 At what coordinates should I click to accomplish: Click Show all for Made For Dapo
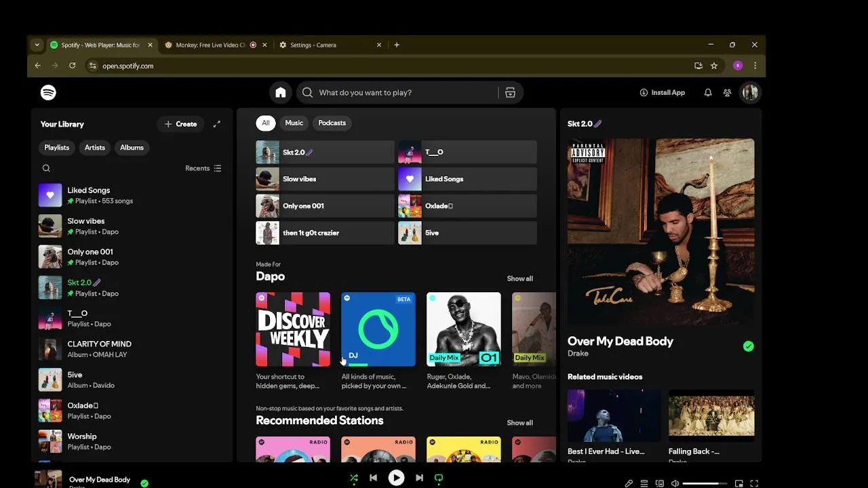(x=520, y=279)
